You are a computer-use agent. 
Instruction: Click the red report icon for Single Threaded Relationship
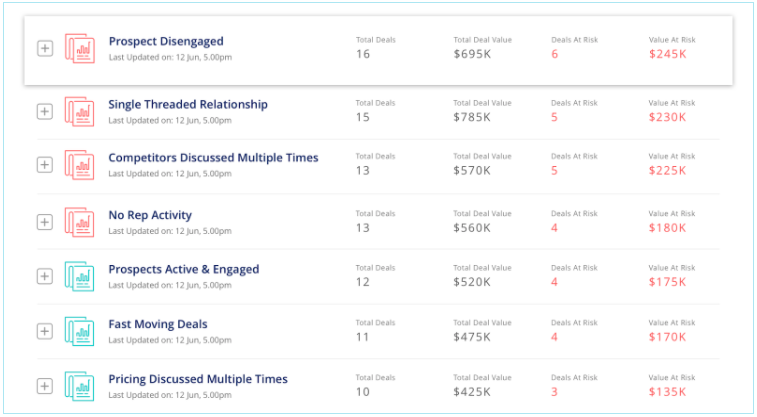pyautogui.click(x=80, y=111)
